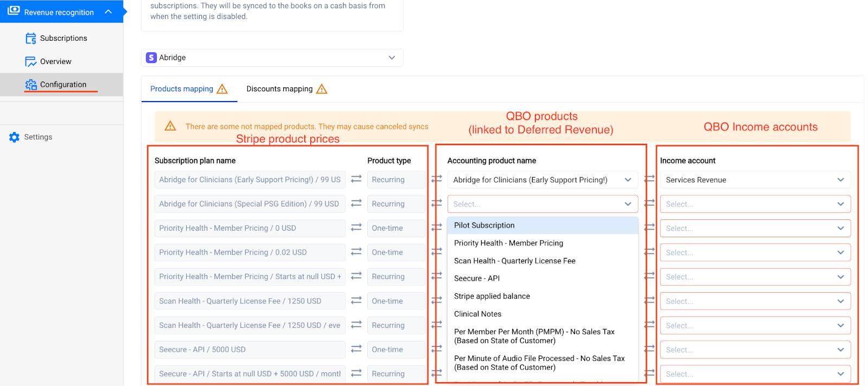
Task: Select Scan Health - Quarterly License Fee option
Action: point(514,261)
